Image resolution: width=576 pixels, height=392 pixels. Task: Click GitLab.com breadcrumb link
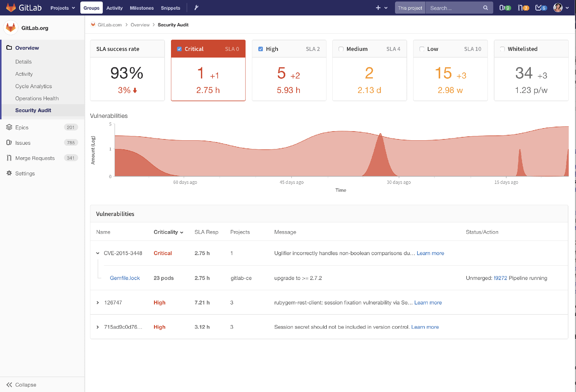(x=109, y=25)
